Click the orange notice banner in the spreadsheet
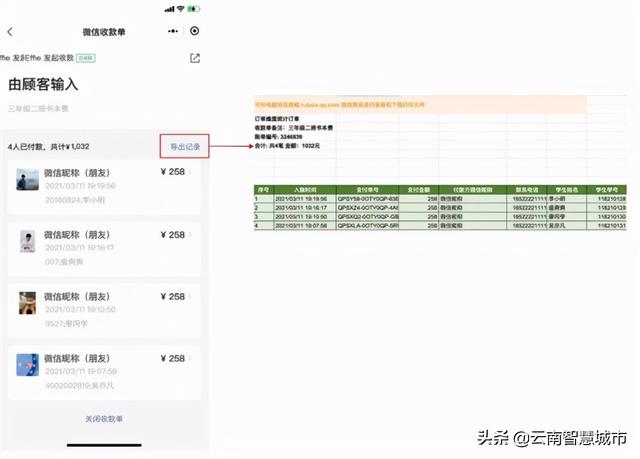The width and height of the screenshot is (640, 459). pos(420,104)
